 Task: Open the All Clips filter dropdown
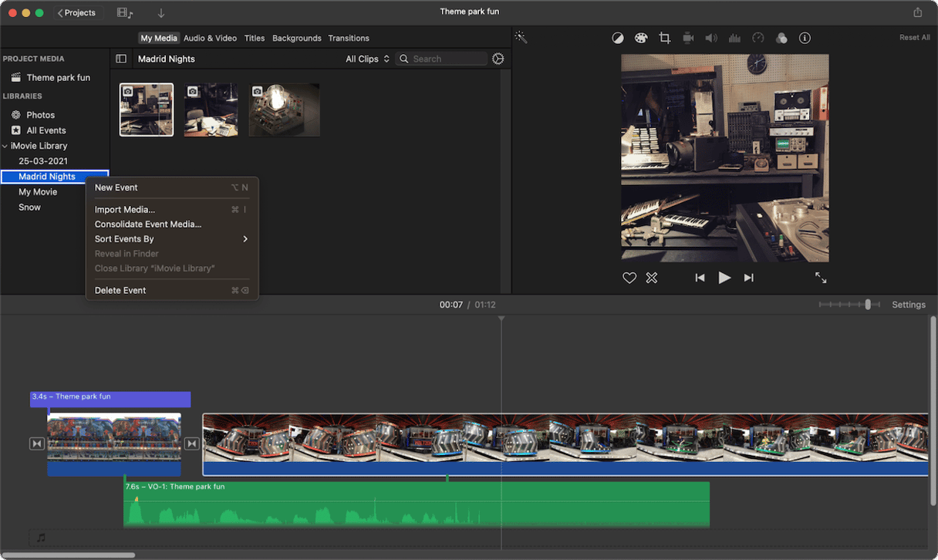point(367,59)
